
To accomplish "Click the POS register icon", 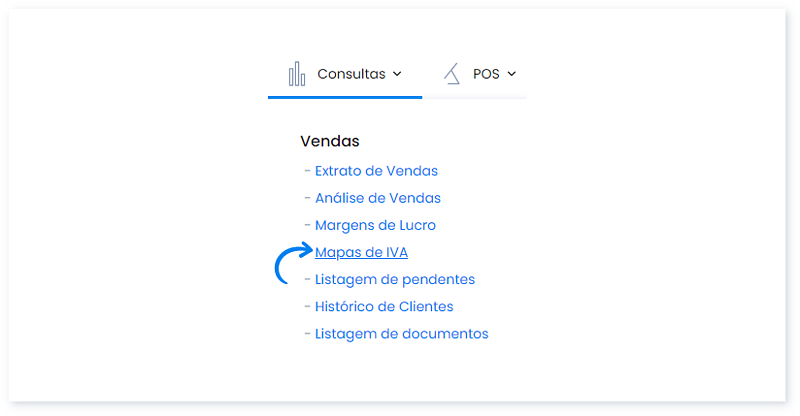I will pos(452,74).
